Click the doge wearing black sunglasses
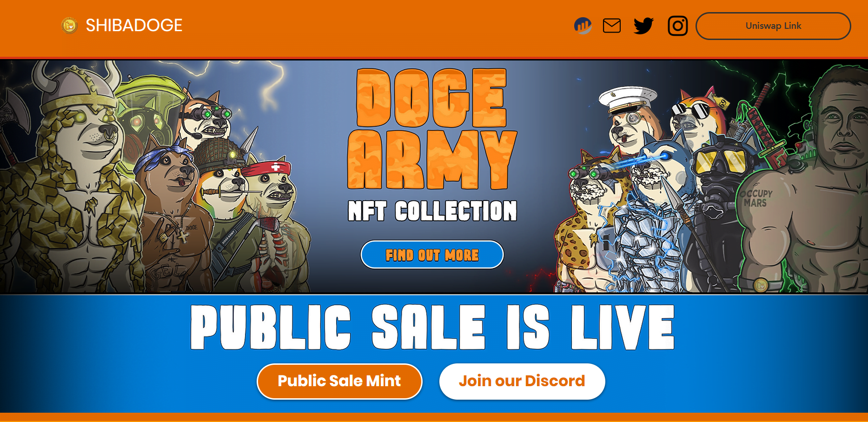Viewport: 868px width, 422px height. tap(695, 116)
